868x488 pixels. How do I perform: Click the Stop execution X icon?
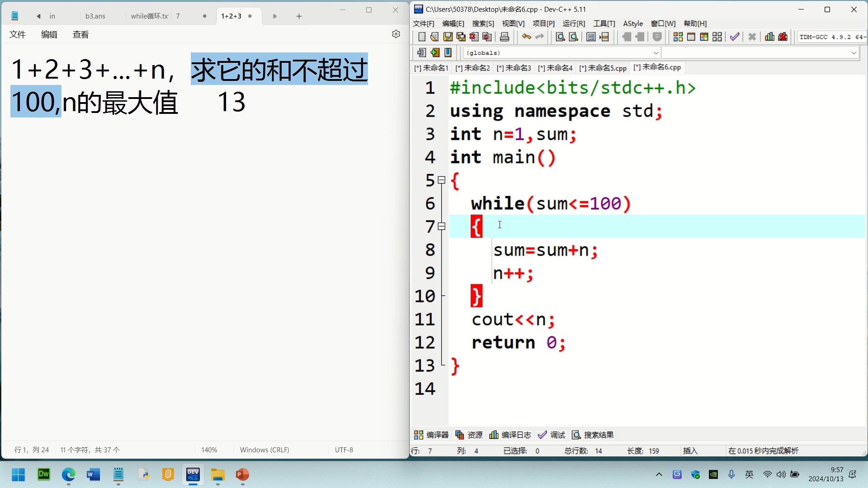pyautogui.click(x=752, y=37)
